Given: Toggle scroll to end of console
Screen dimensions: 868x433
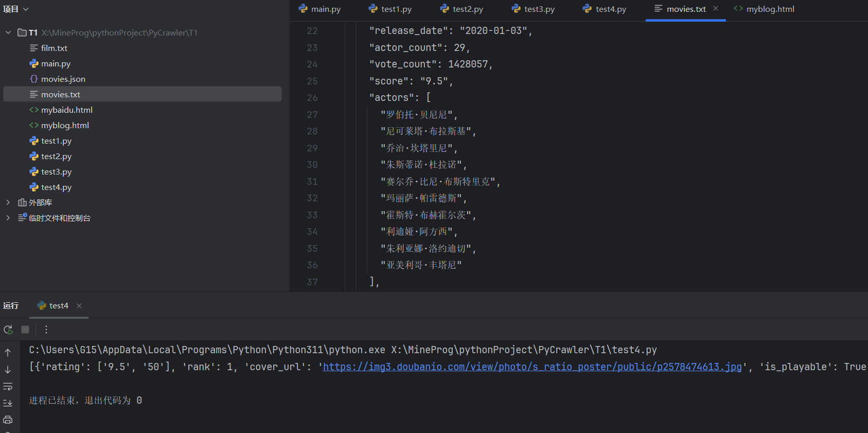Looking at the screenshot, I should (8, 403).
